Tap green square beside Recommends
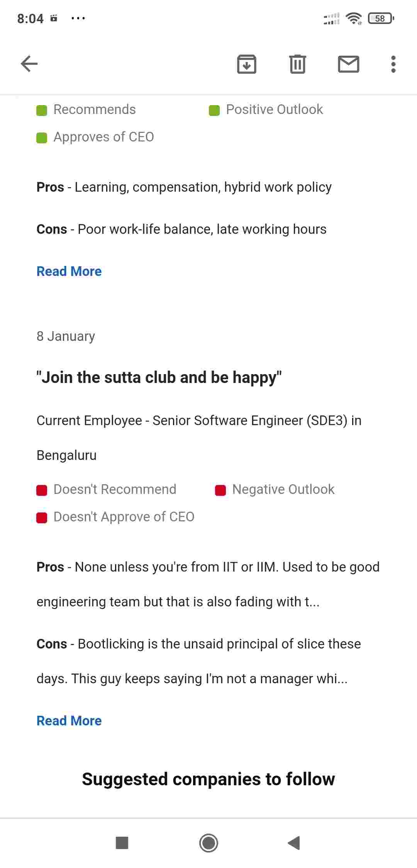417x868 pixels. (42, 110)
